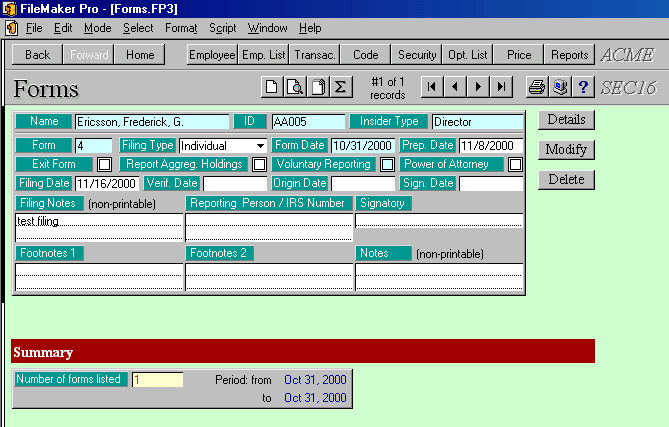Viewport: 669px width, 427px height.
Task: Open the Script menu
Action: (x=222, y=28)
